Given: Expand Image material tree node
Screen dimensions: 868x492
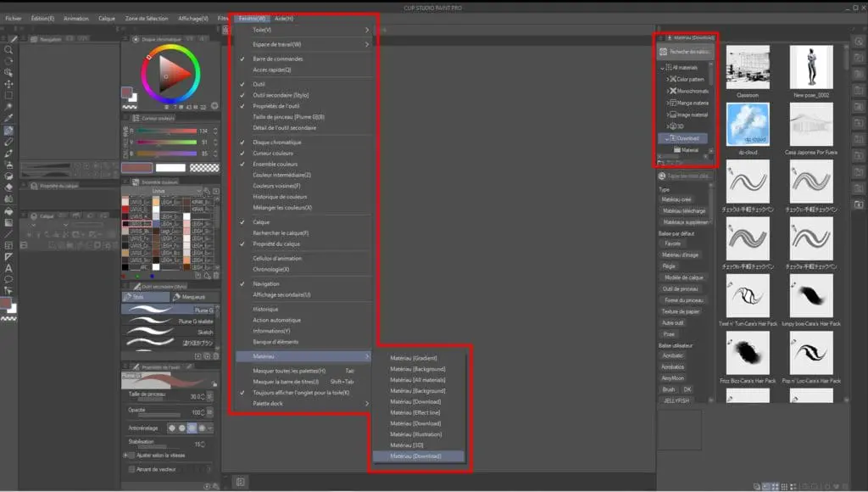Looking at the screenshot, I should (668, 115).
